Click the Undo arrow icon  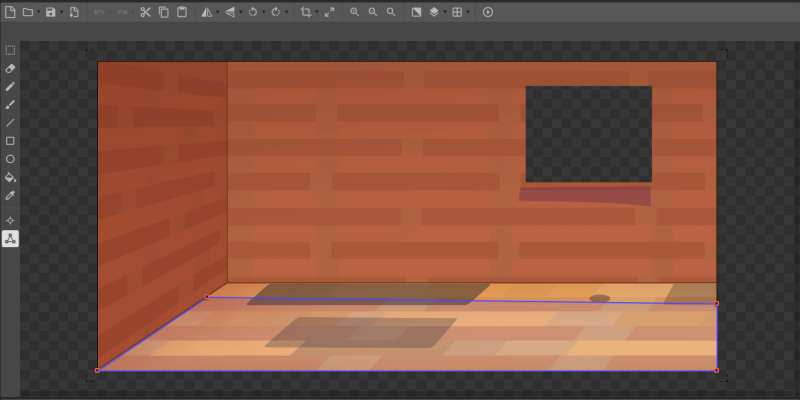pos(99,12)
